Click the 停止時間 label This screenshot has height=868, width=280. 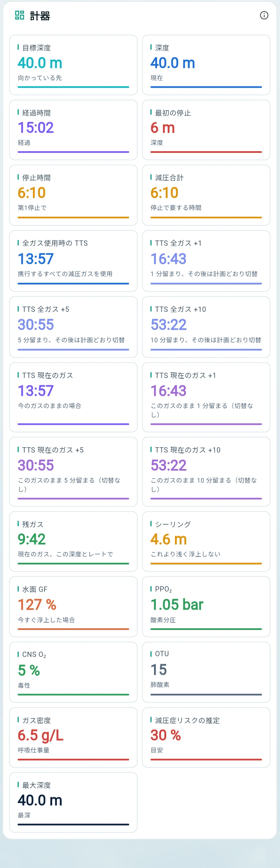[36, 178]
